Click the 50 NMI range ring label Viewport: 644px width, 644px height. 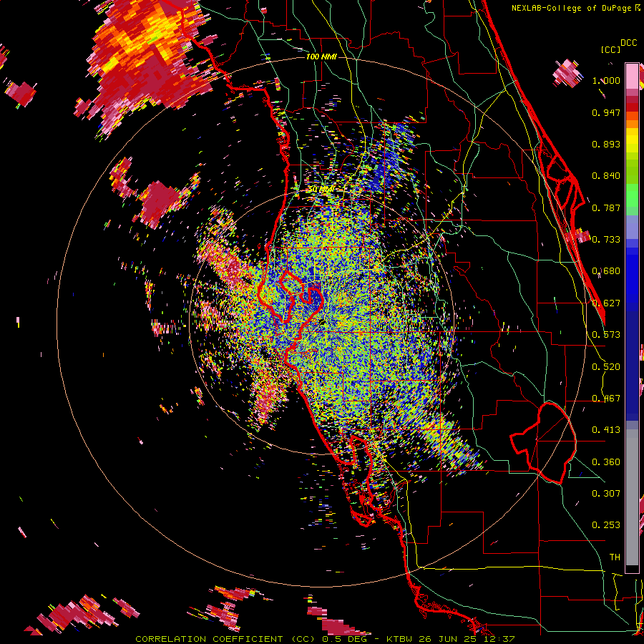click(x=321, y=190)
